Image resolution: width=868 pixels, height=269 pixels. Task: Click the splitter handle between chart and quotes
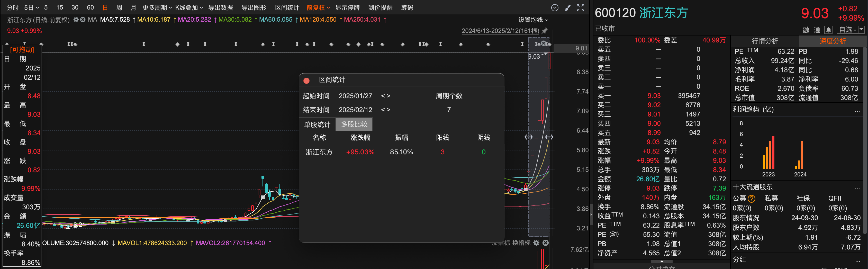[x=591, y=102]
